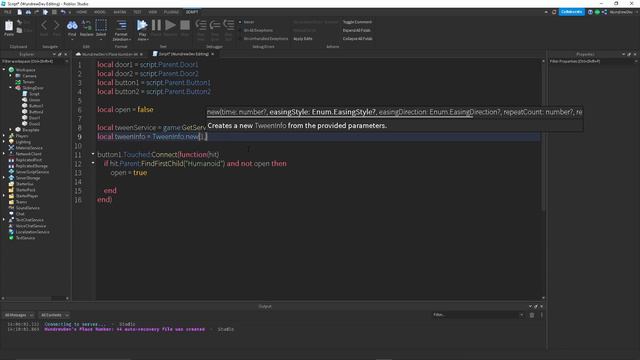The width and height of the screenshot is (640, 360).
Task: Click the Explorer filter workspace field
Action: coord(35,61)
